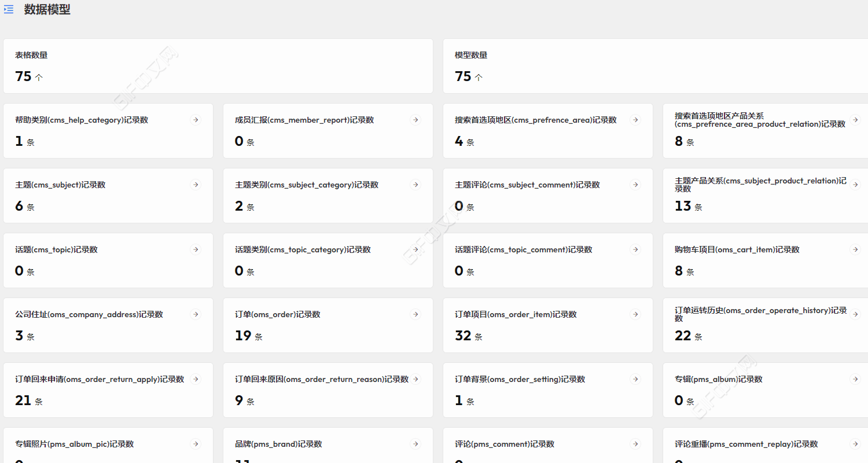The height and width of the screenshot is (463, 868).
Task: Click the 订单项目(oms_order_item) record card
Action: [548, 325]
